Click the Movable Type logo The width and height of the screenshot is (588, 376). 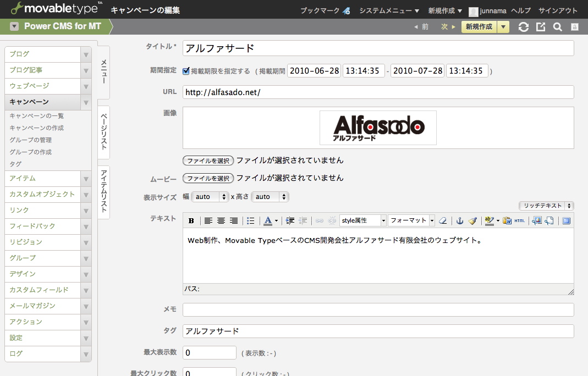click(56, 8)
